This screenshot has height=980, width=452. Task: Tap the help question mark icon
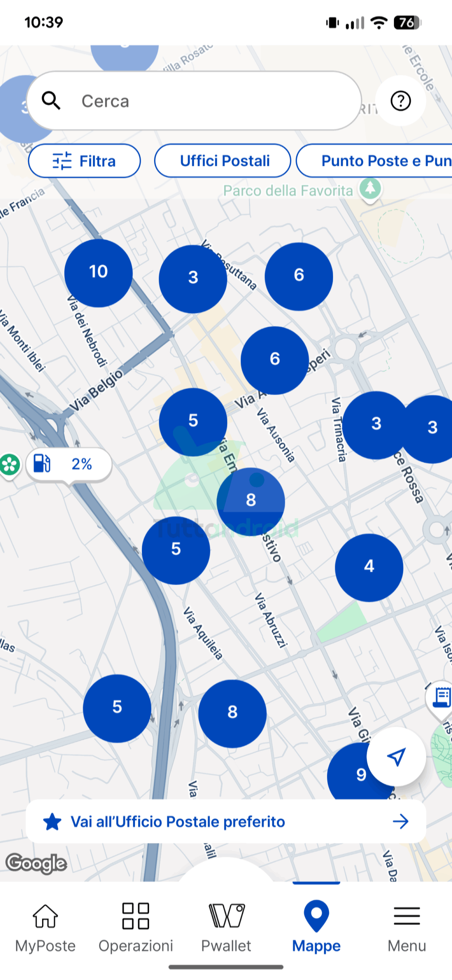[x=400, y=101]
